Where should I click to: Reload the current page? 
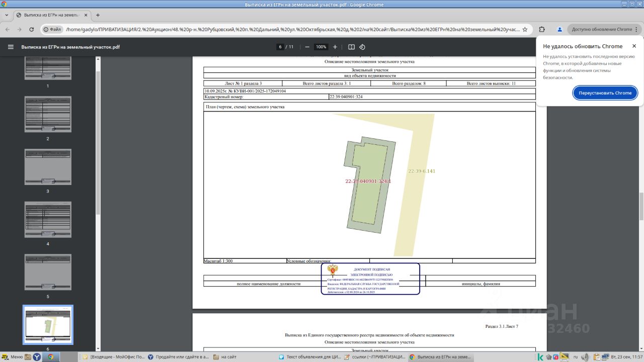point(32,30)
